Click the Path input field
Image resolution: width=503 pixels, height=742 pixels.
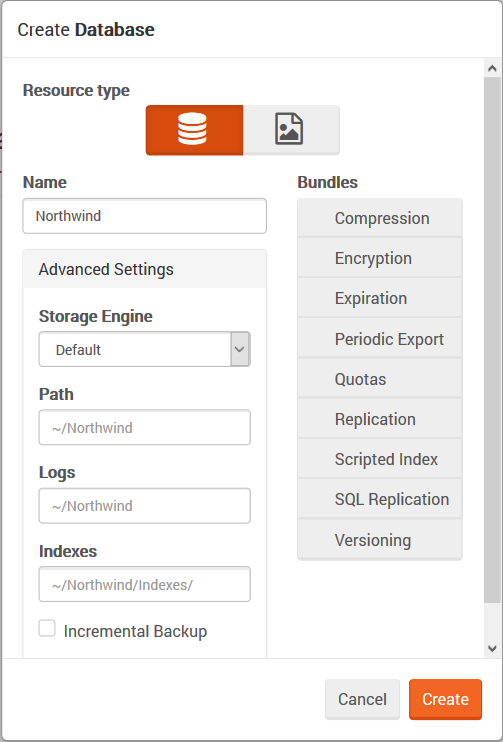144,427
